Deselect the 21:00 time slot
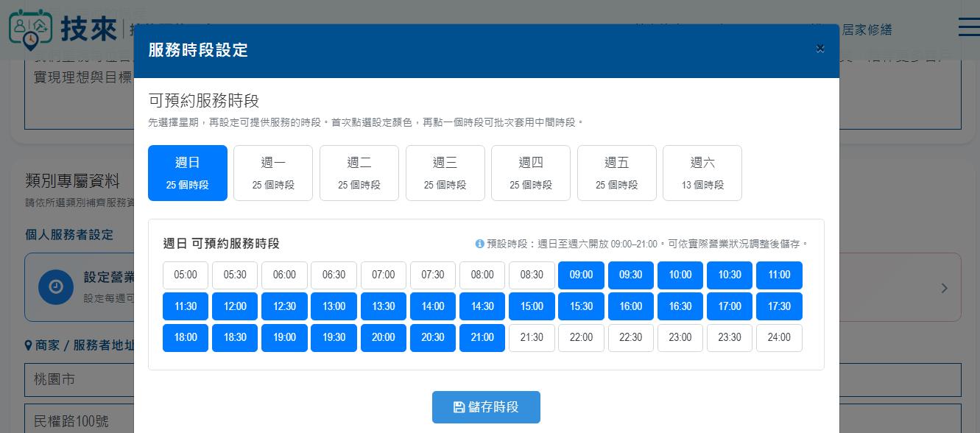The width and height of the screenshot is (980, 433). coord(482,337)
